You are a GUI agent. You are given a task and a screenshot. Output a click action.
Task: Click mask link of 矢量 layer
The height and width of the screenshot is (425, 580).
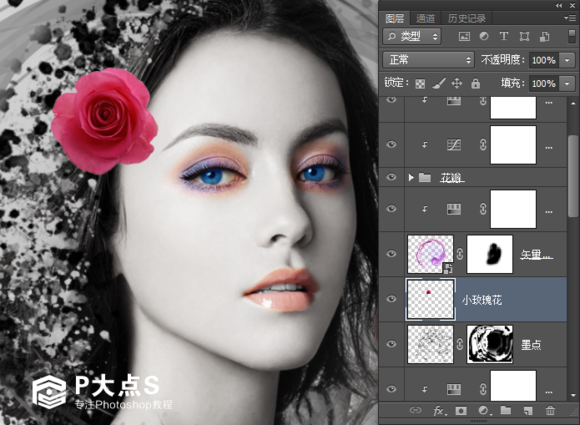[460, 254]
